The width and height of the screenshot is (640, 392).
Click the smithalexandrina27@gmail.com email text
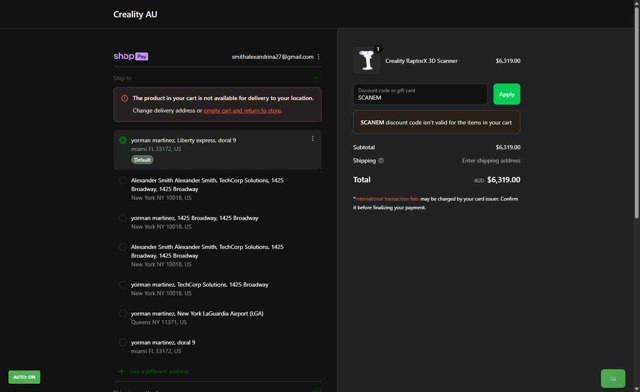(x=273, y=57)
